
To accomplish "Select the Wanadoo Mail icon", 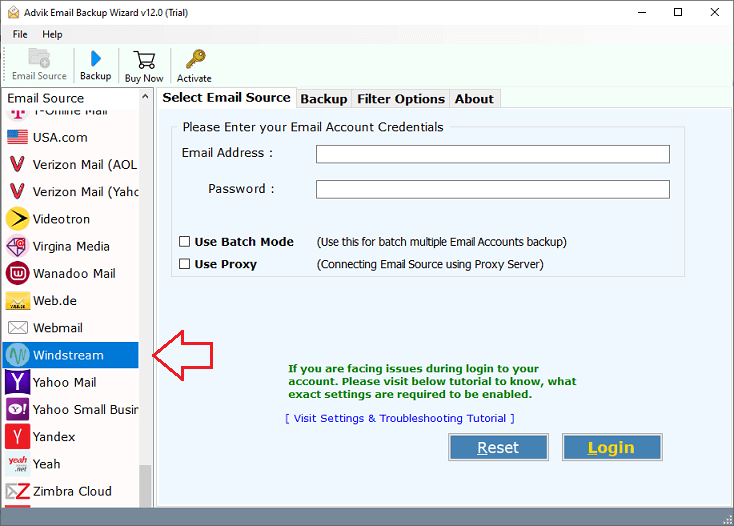I will [18, 273].
